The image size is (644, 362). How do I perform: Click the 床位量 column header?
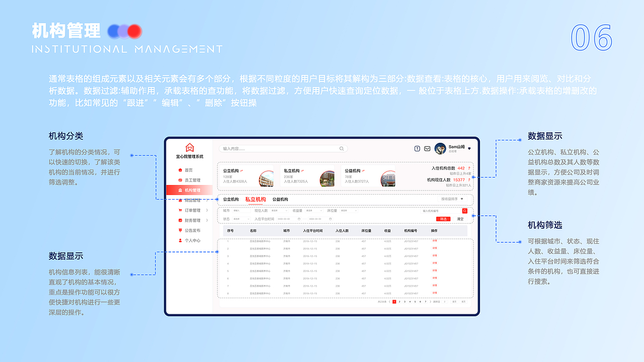(366, 231)
